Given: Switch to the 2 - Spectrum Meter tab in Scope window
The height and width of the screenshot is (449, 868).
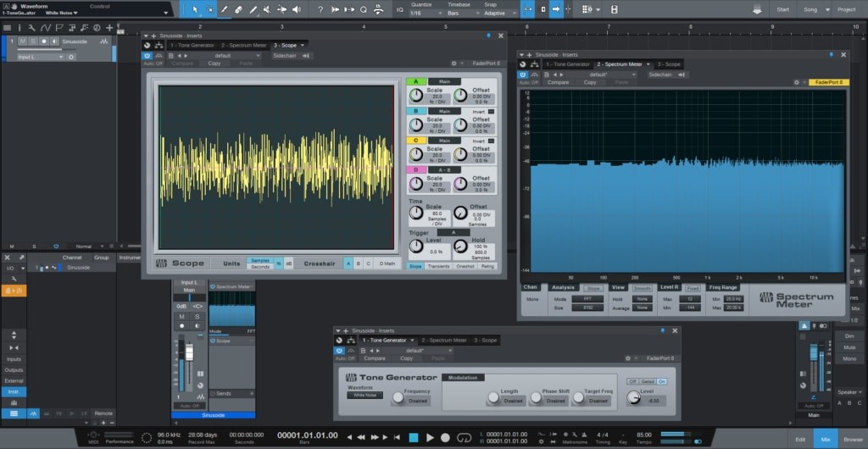Looking at the screenshot, I should click(x=244, y=45).
